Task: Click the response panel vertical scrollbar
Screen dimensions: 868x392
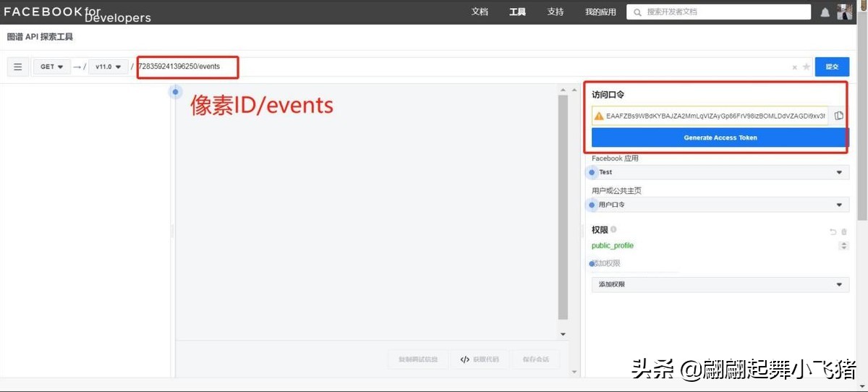Action: [563, 207]
